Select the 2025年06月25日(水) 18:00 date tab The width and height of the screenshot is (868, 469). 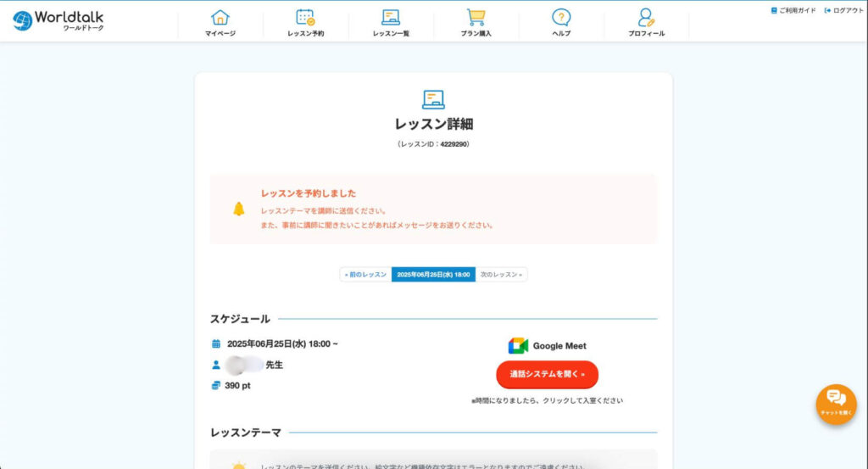tap(433, 275)
